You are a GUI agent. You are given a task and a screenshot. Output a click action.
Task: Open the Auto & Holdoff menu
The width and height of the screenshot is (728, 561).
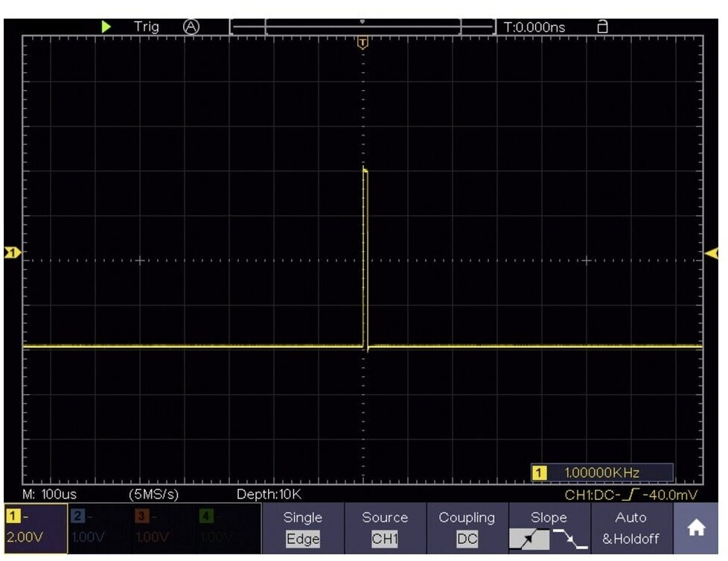[x=630, y=528]
